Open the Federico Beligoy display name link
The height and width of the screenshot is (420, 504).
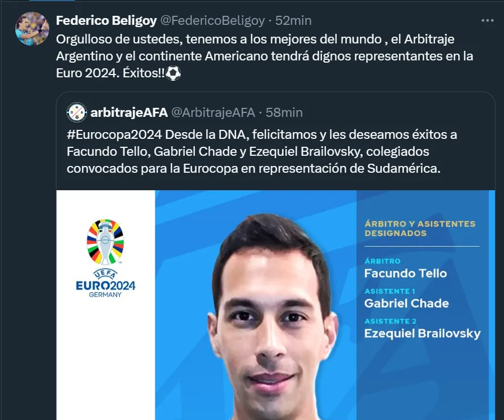tap(106, 20)
